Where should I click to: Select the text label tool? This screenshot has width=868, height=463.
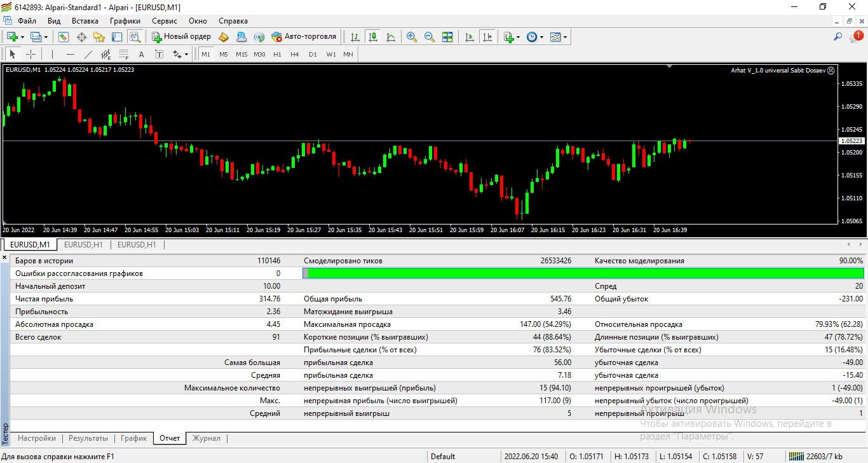tap(159, 54)
